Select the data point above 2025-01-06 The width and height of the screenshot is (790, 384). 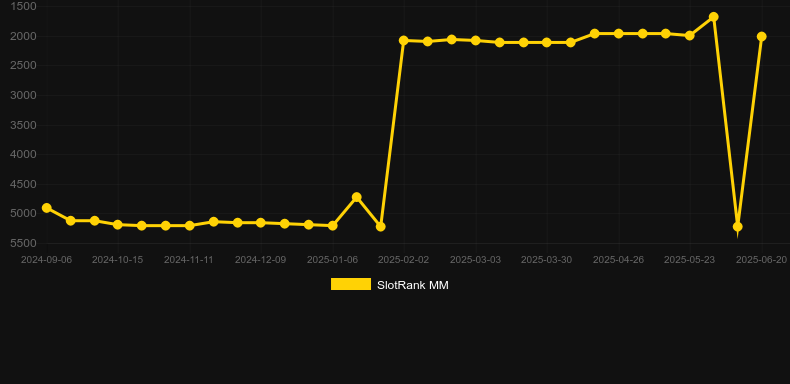[333, 225]
